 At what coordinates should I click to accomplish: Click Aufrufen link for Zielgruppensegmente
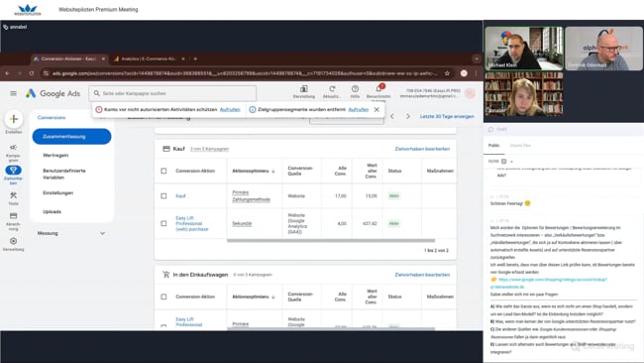click(x=358, y=109)
